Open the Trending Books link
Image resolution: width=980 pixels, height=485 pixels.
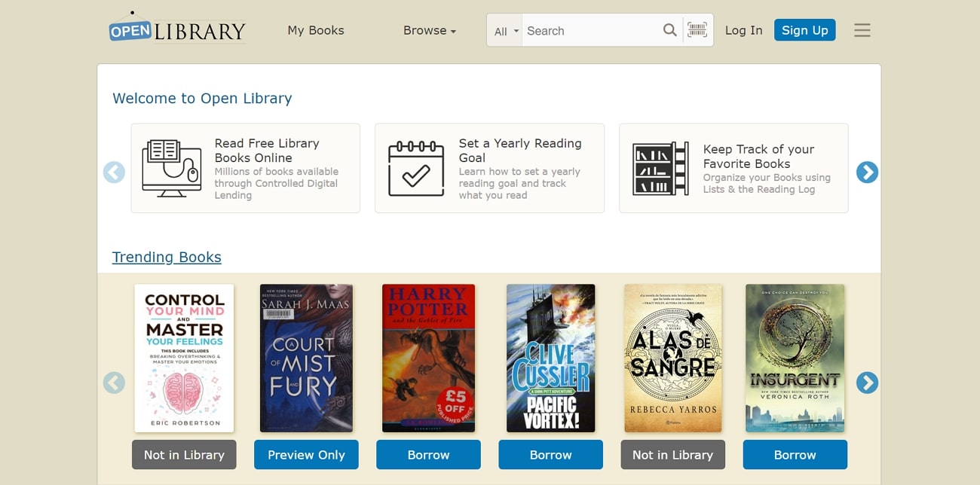pos(167,257)
